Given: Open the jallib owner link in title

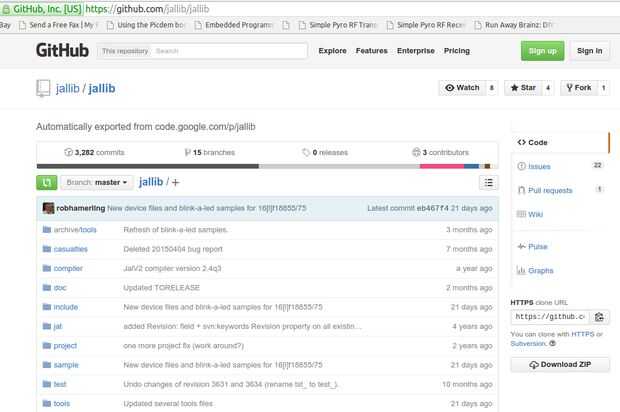Looking at the screenshot, I should click(68, 88).
